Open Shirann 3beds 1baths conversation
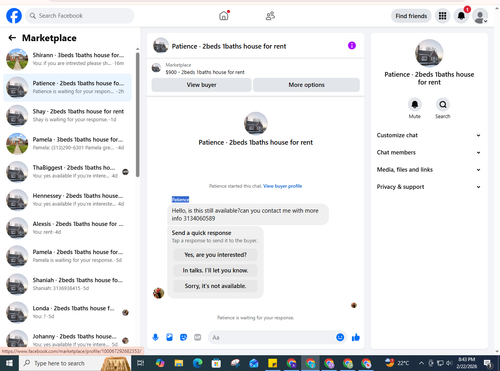 click(68, 59)
